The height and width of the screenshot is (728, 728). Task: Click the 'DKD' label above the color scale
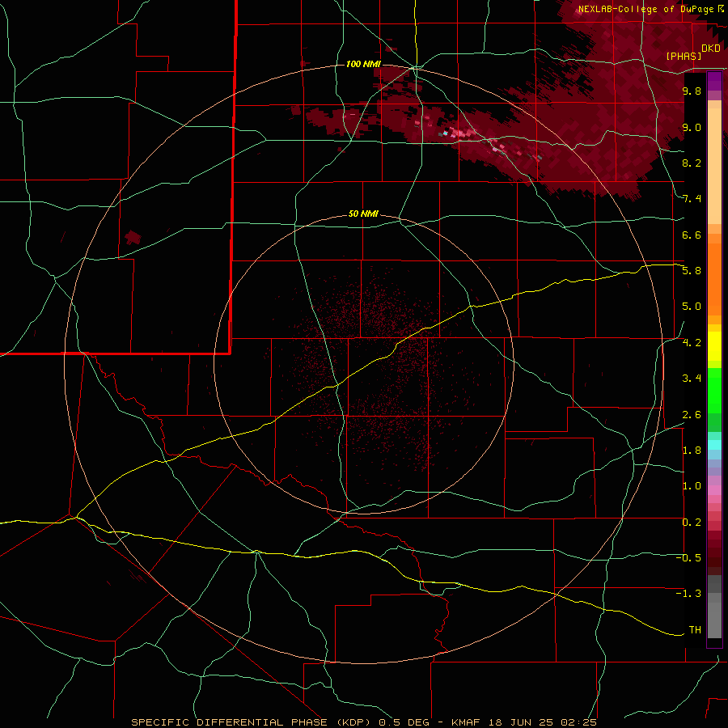(x=711, y=49)
